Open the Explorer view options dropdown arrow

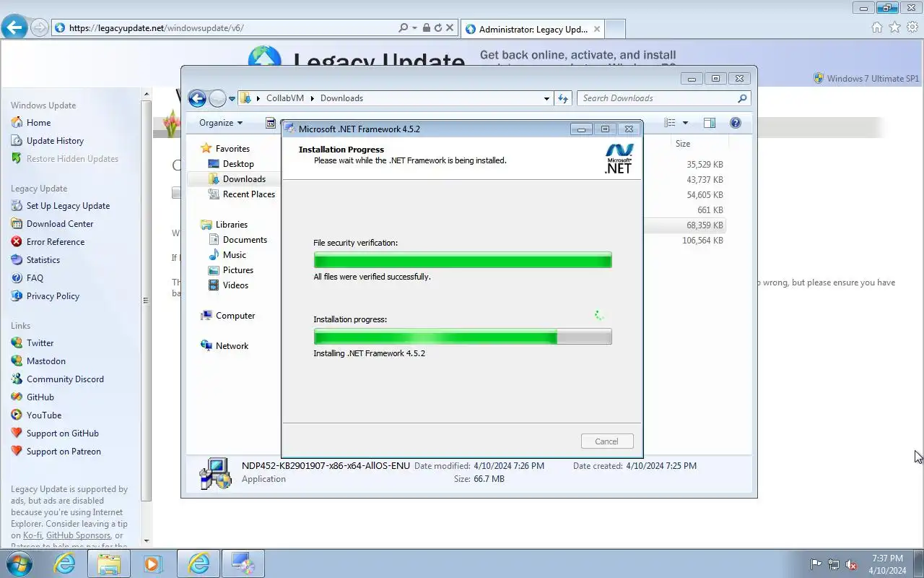(x=685, y=123)
